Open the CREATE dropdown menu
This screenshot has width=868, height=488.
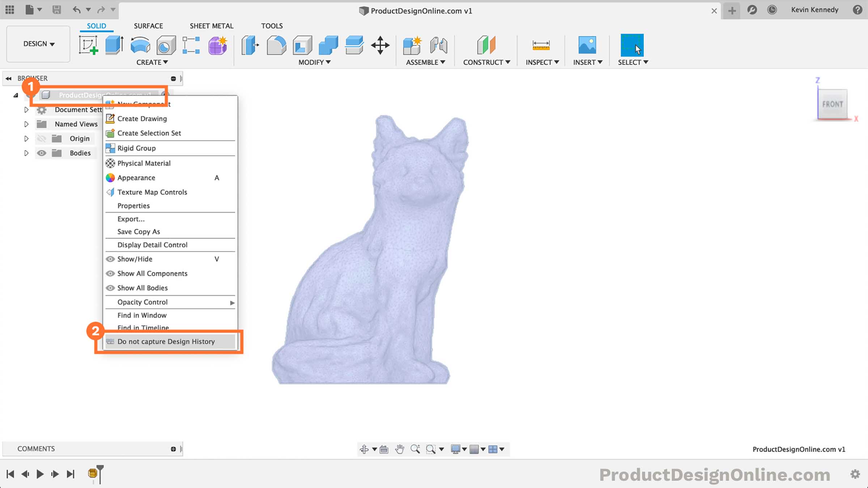[x=152, y=62]
